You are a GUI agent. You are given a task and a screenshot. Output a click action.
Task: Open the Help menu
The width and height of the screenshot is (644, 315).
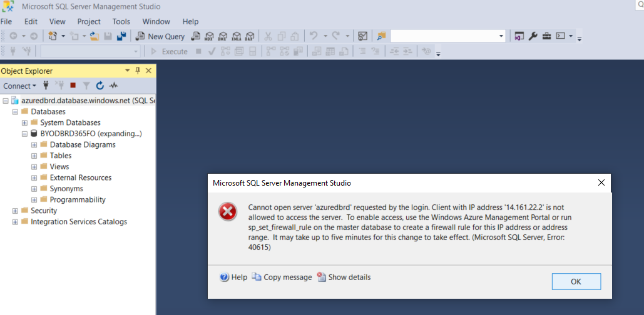(x=190, y=22)
